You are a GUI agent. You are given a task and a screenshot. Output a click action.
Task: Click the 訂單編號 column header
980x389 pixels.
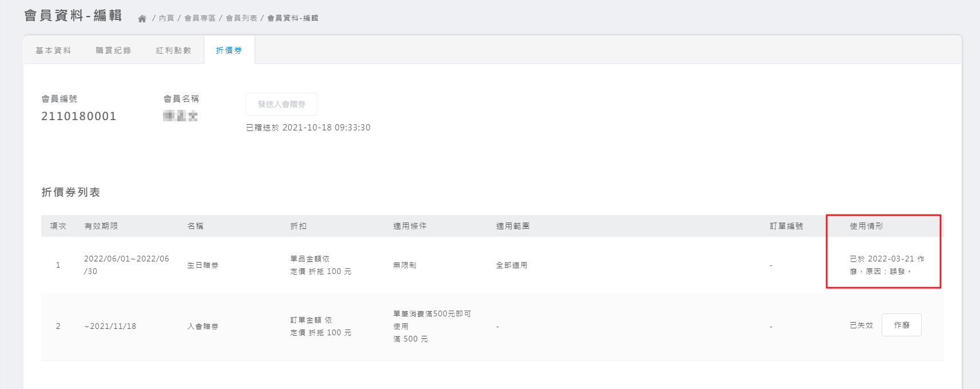(x=786, y=226)
